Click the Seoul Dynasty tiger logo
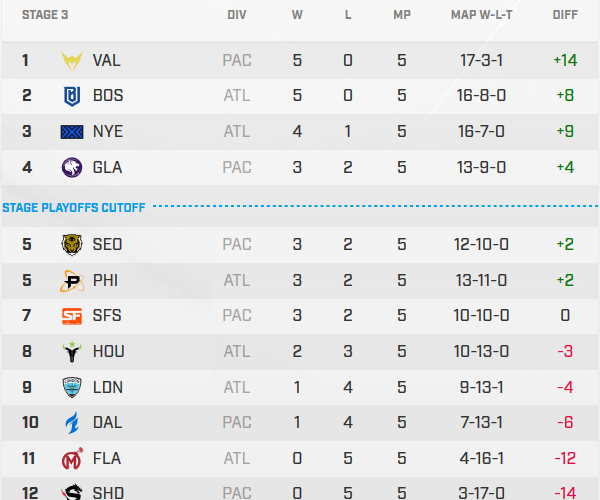 point(73,244)
